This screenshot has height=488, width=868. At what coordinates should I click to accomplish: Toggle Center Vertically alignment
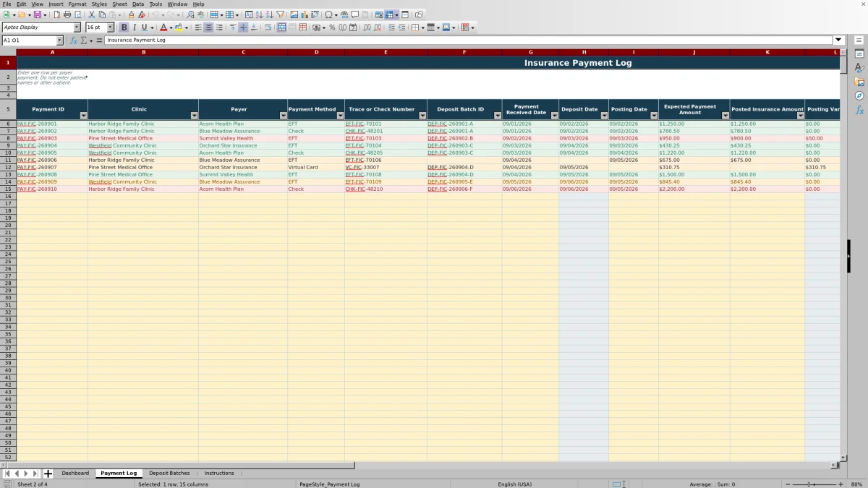[x=243, y=27]
